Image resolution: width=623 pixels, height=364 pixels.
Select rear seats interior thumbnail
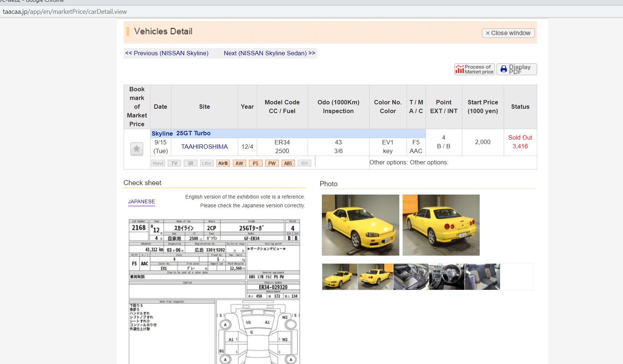click(x=482, y=277)
